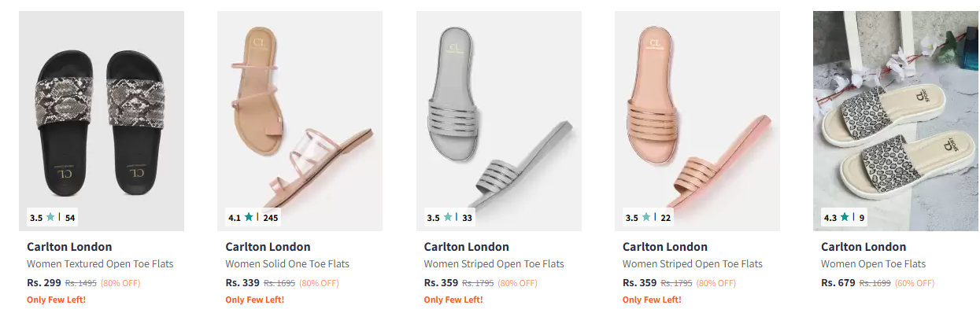Click the 3.5 star icon with 33 reviews
Viewport: 980px width, 309px height.
tap(448, 217)
